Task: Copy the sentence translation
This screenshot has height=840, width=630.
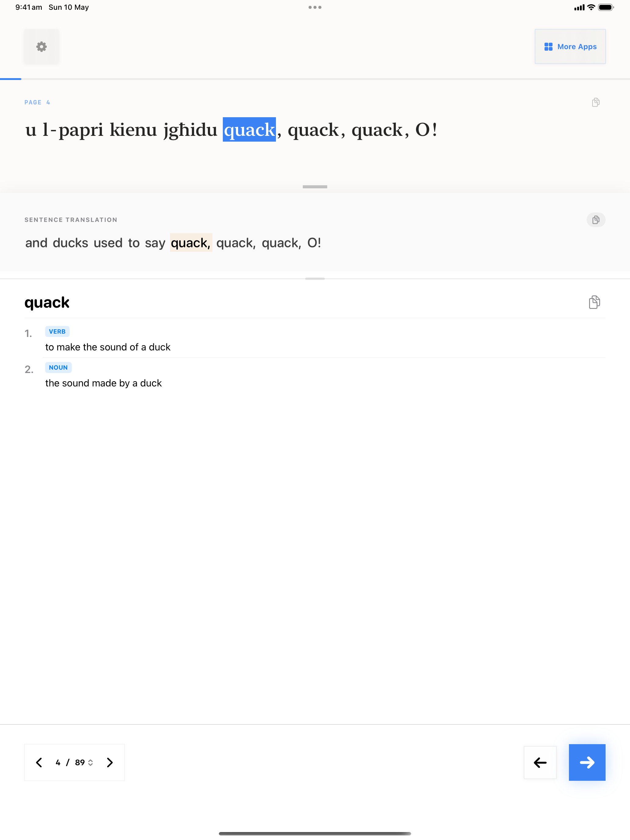Action: 596,219
